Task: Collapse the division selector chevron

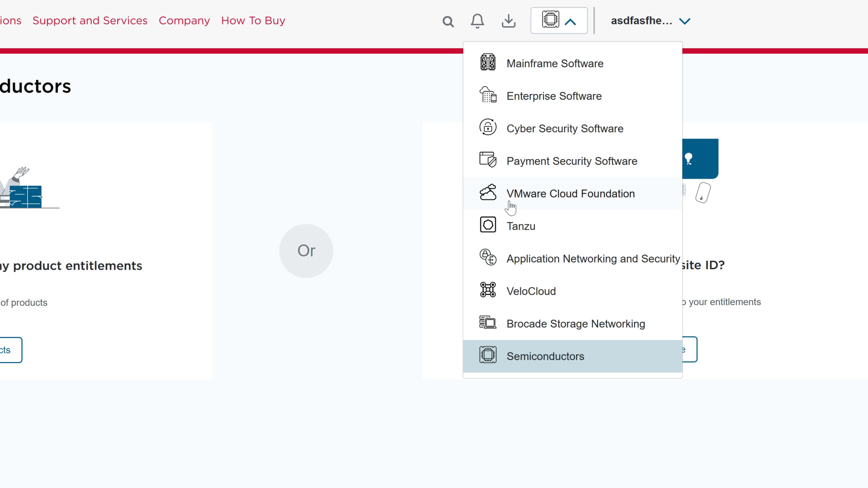Action: pyautogui.click(x=570, y=22)
